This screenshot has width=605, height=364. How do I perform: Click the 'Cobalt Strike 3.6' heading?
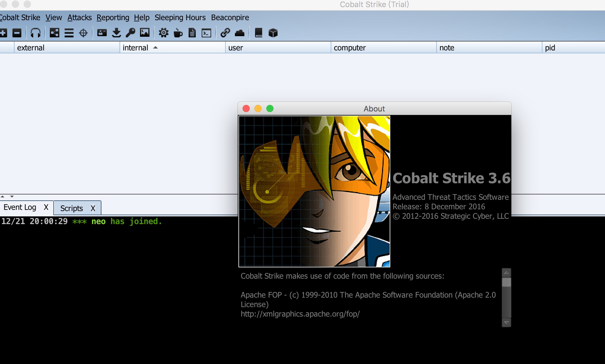[x=451, y=178]
